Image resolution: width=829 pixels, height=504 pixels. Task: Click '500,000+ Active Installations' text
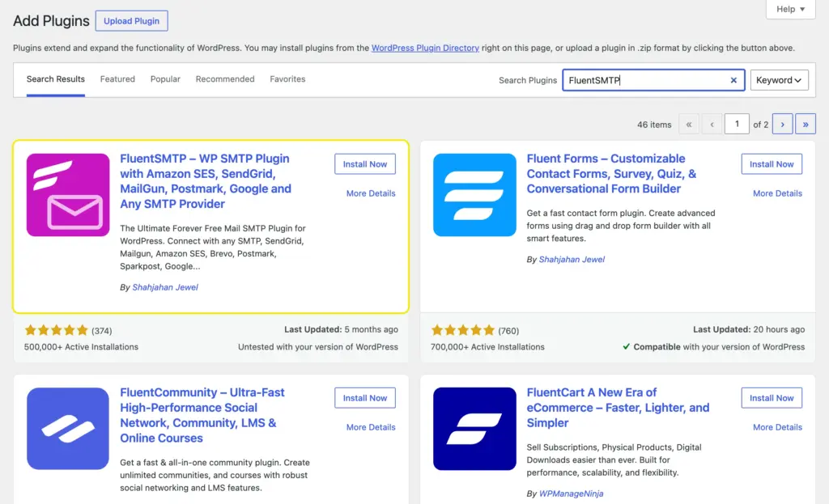coord(81,347)
